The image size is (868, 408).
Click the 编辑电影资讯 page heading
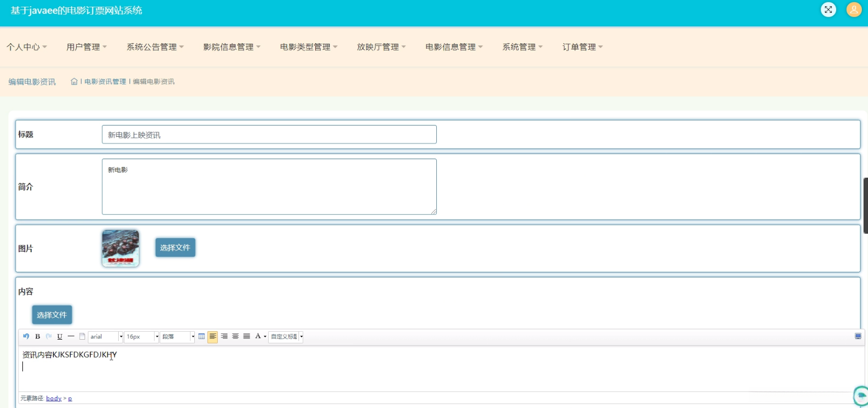32,82
